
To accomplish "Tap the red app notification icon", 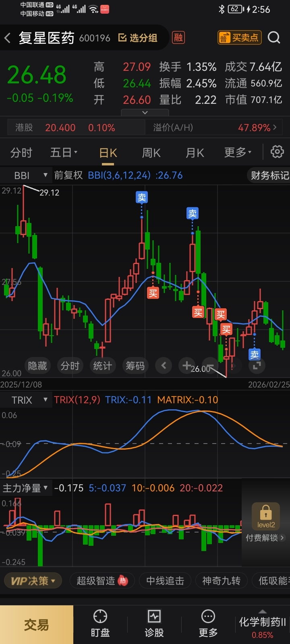I will tap(105, 9).
